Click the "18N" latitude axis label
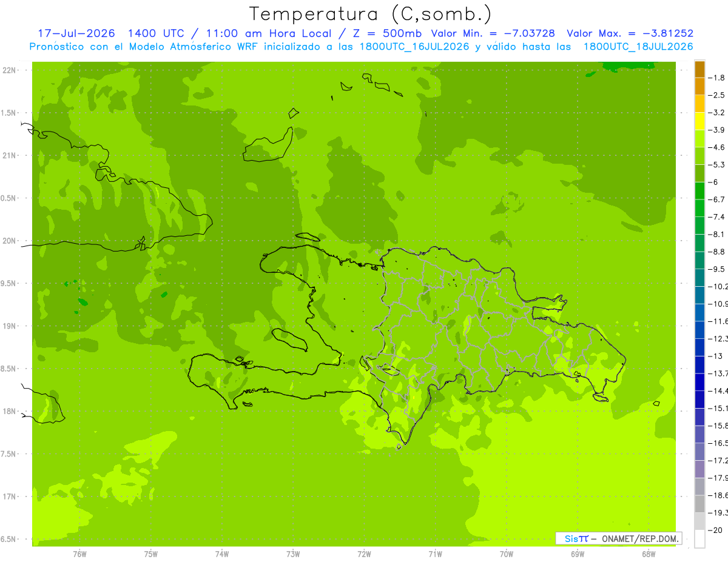This screenshot has width=728, height=562. pyautogui.click(x=9, y=412)
